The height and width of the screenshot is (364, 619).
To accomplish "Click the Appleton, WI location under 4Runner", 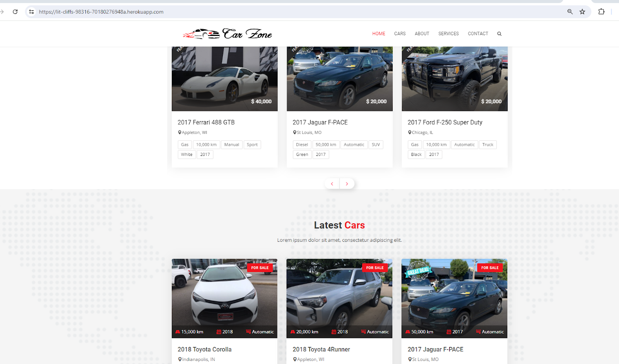I will [x=311, y=359].
